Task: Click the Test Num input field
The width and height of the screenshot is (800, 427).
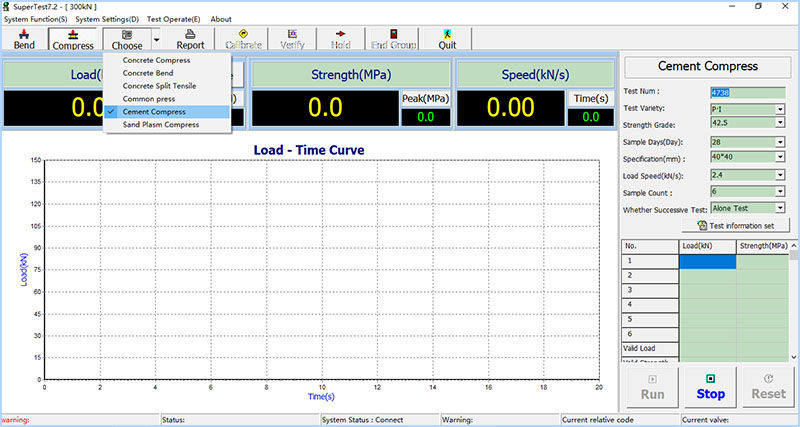Action: 746,92
